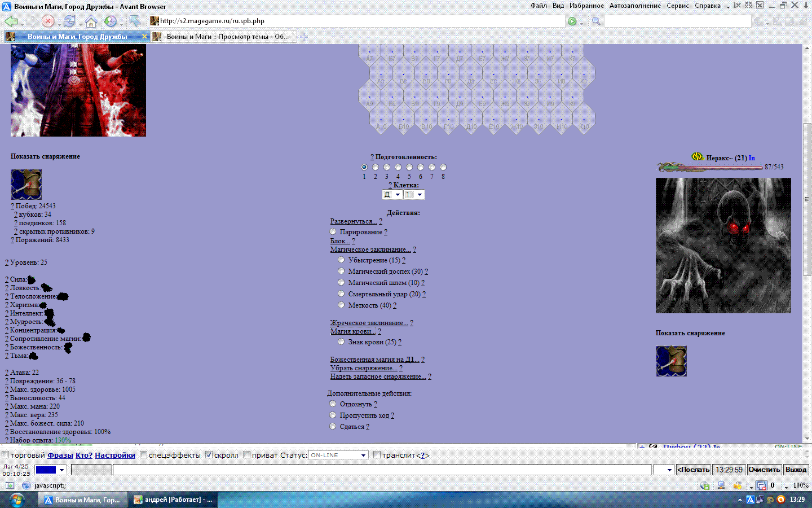Open the Windows Start button

[x=16, y=500]
